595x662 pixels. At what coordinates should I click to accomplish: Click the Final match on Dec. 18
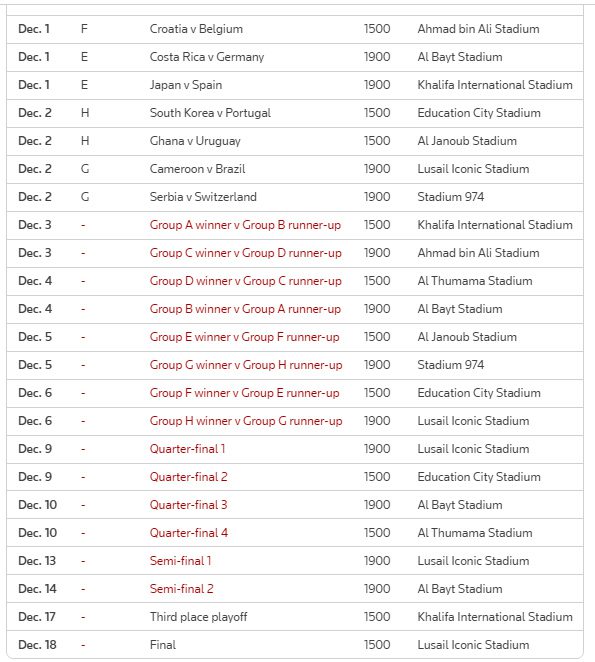[163, 645]
